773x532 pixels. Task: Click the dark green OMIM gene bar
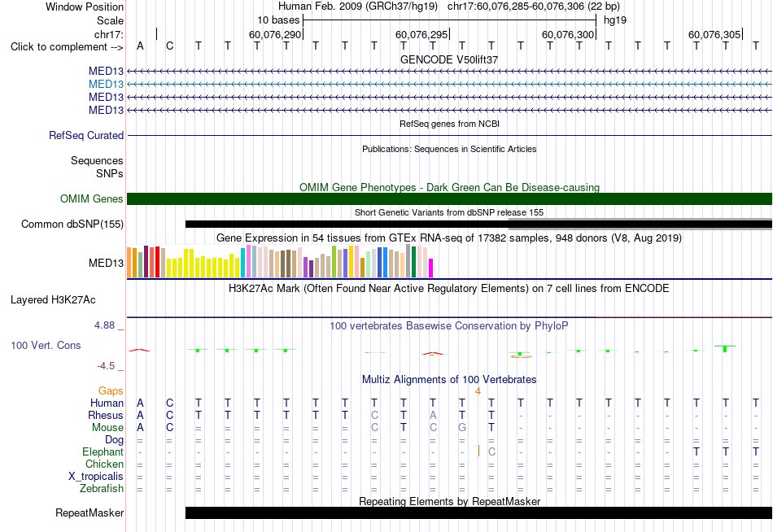tap(449, 198)
